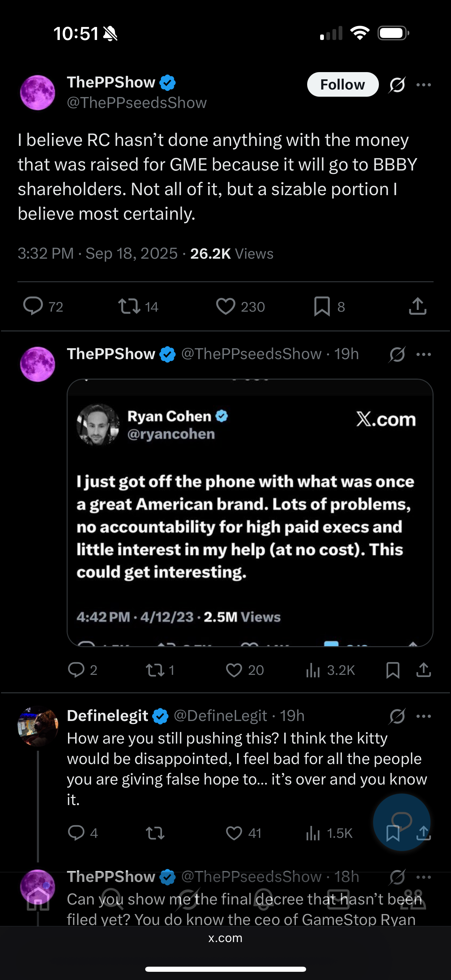Open Grok icon beside the Follow button
This screenshot has height=980, width=451.
click(397, 84)
